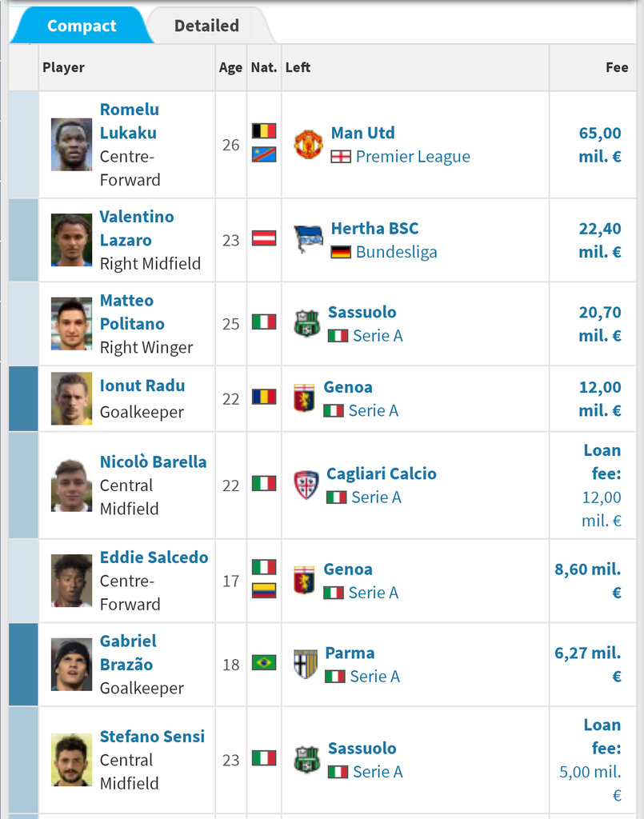Select the Compact tab

coord(82,26)
